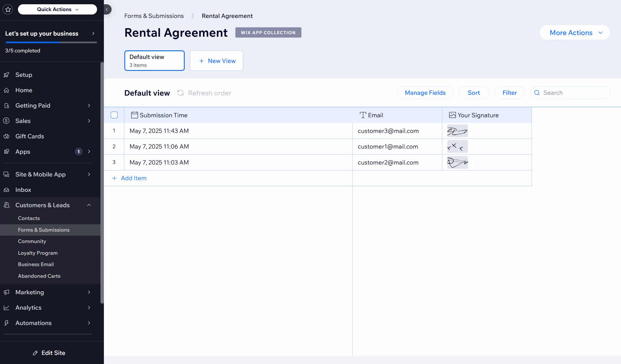621x364 pixels.
Task: Select Contacts in the sidebar menu
Action: [29, 218]
